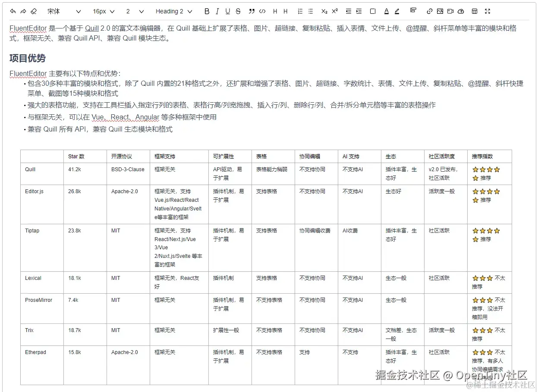Toggle the ordered list icon
Screen dimensions: 538x392
[x=300, y=11]
